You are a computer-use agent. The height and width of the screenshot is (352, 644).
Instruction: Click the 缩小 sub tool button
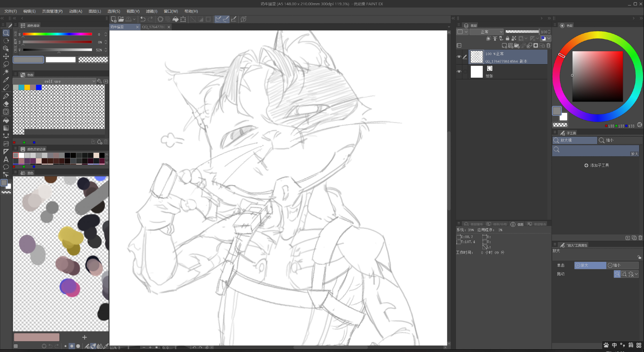(x=610, y=140)
